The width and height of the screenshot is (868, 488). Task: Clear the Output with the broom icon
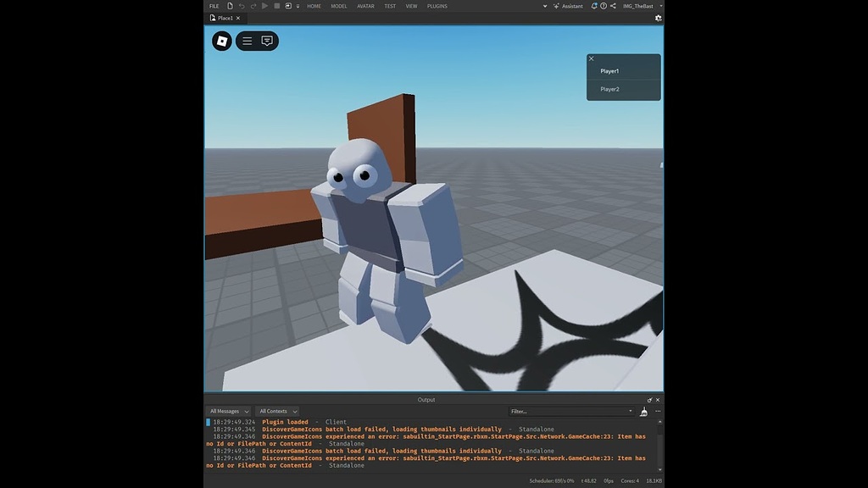[x=643, y=412]
